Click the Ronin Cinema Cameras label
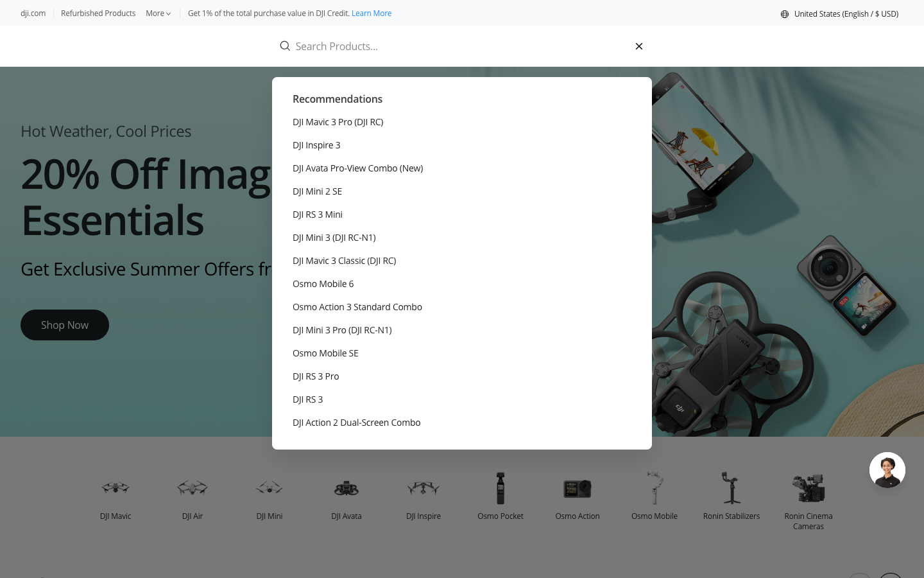924x578 pixels. [x=809, y=521]
